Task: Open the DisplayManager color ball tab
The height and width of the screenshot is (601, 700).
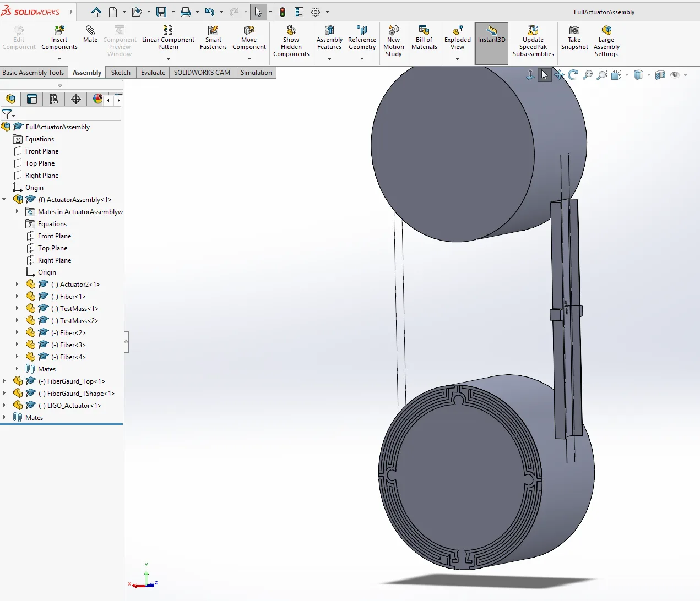Action: click(97, 99)
